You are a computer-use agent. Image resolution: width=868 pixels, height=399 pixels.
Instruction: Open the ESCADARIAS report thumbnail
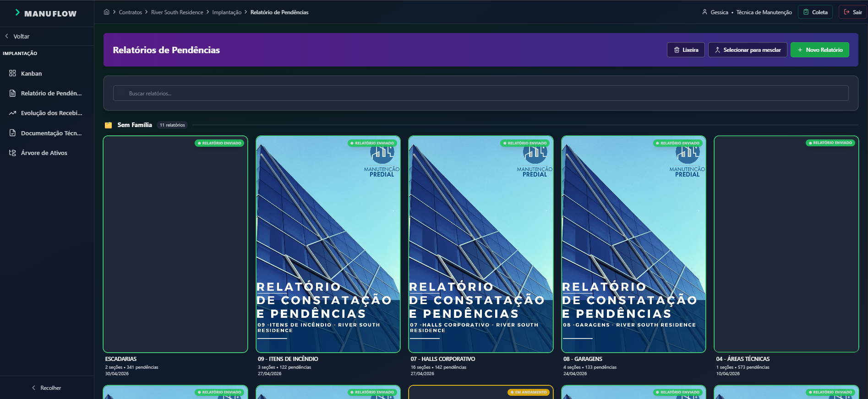pos(175,244)
